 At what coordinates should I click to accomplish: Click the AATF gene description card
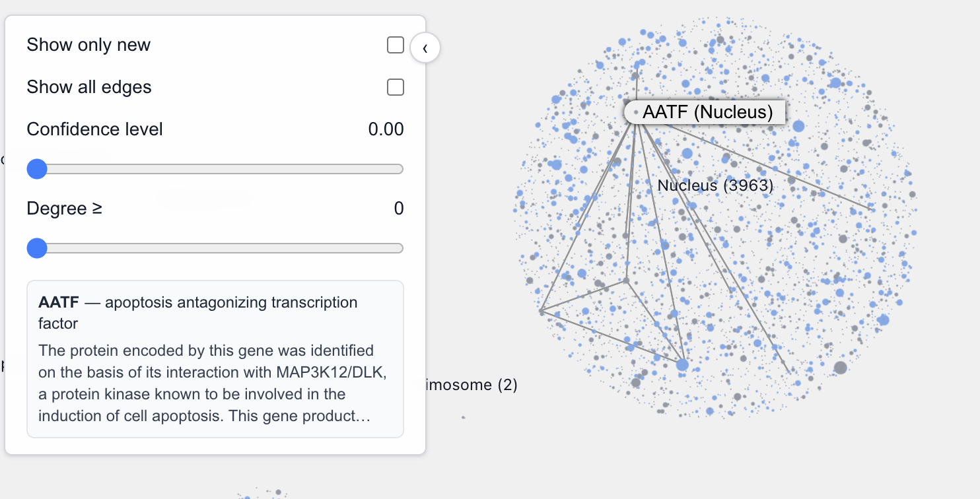point(215,358)
